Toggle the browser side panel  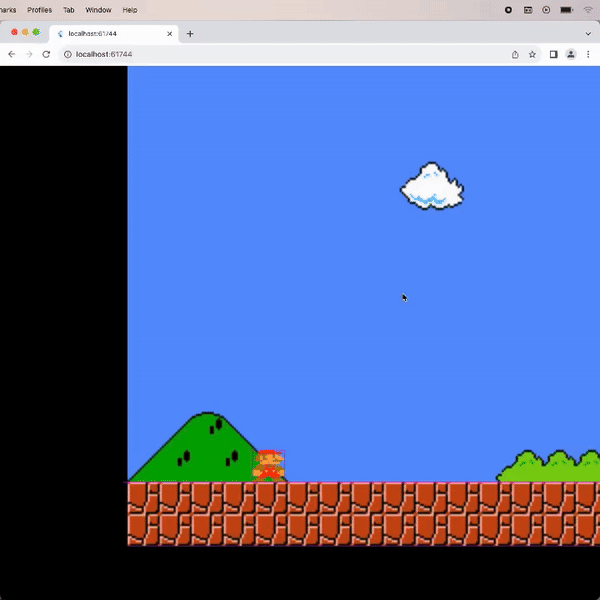tap(553, 54)
